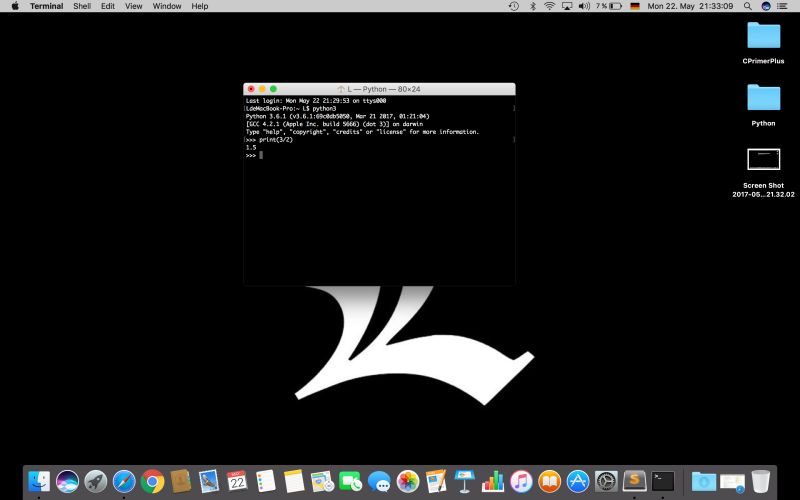This screenshot has height=500, width=800.
Task: Open the Window menu
Action: coord(167,6)
